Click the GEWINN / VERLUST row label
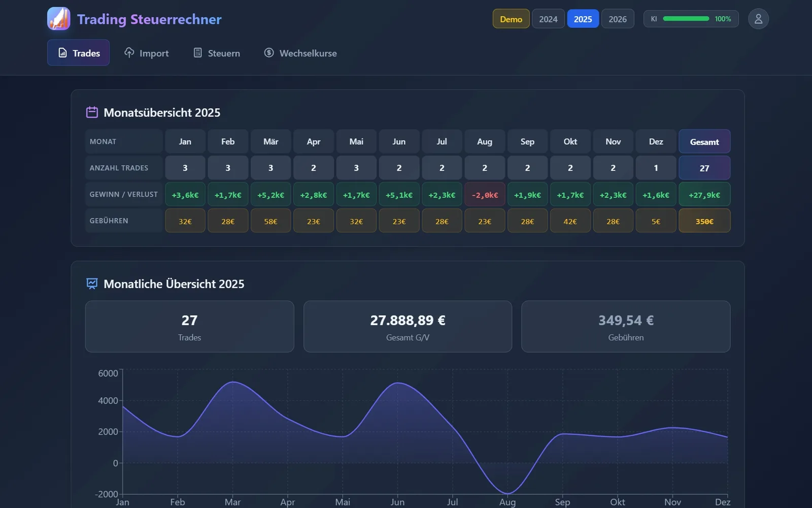 coord(124,195)
